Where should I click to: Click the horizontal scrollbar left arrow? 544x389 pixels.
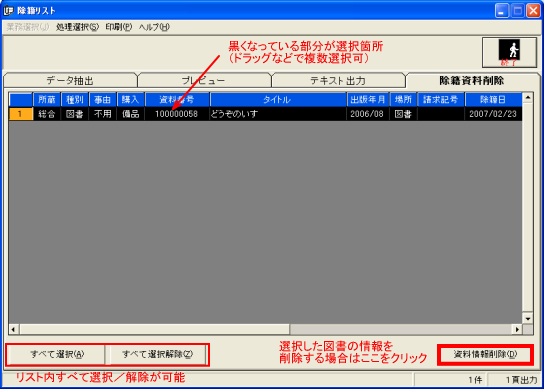tap(14, 329)
